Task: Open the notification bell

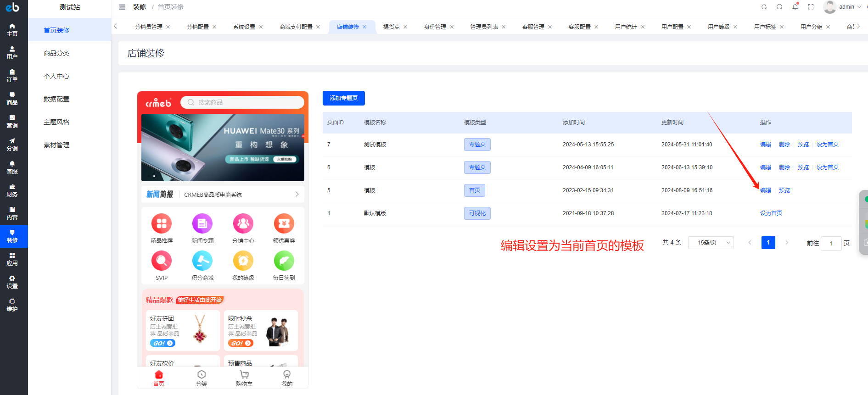Action: pyautogui.click(x=795, y=7)
